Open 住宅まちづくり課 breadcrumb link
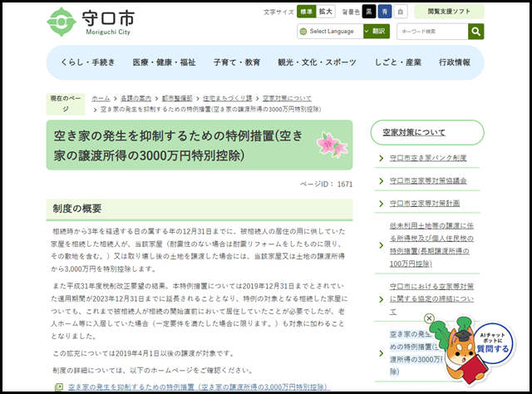The height and width of the screenshot is (394, 532). [x=227, y=98]
